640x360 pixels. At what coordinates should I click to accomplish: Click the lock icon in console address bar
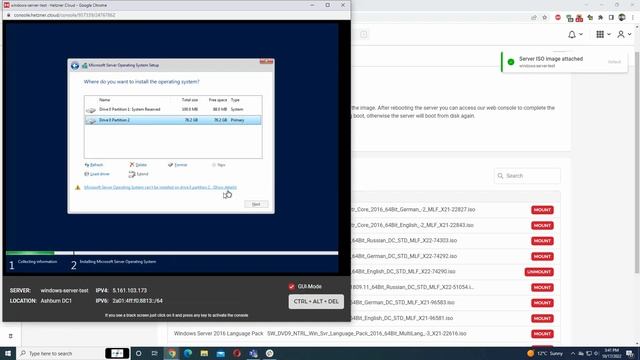click(8, 15)
